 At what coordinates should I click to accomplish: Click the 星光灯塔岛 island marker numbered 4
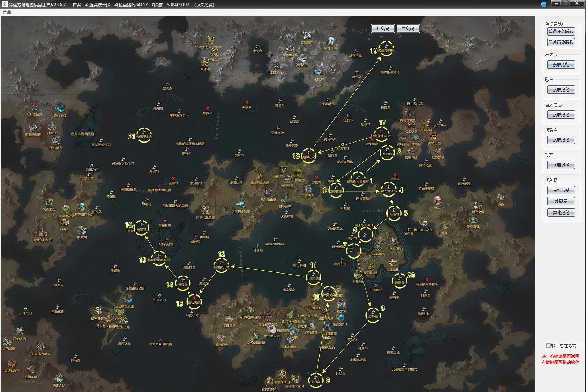point(389,189)
